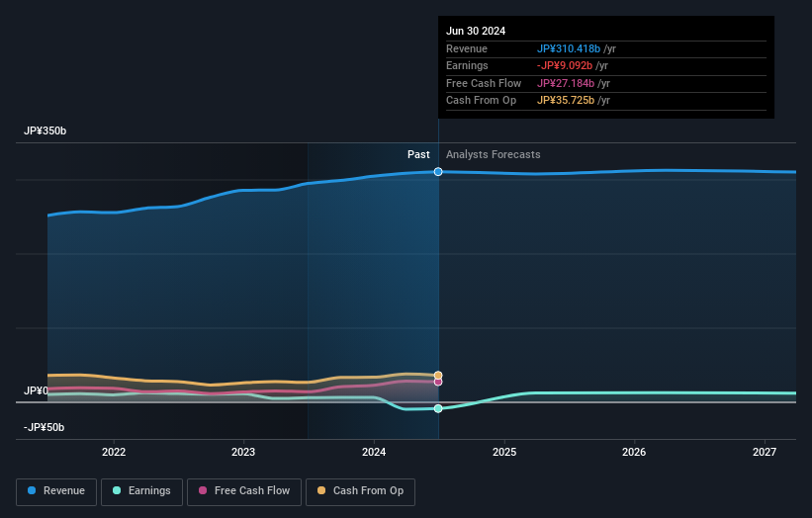Toggle the Free Cash Flow legend series
This screenshot has width=812, height=518.
pos(244,491)
